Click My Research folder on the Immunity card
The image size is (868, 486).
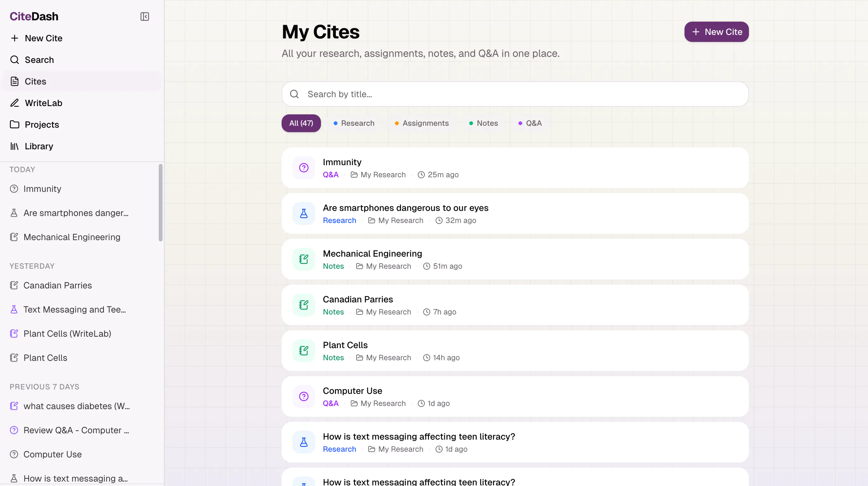[378, 175]
